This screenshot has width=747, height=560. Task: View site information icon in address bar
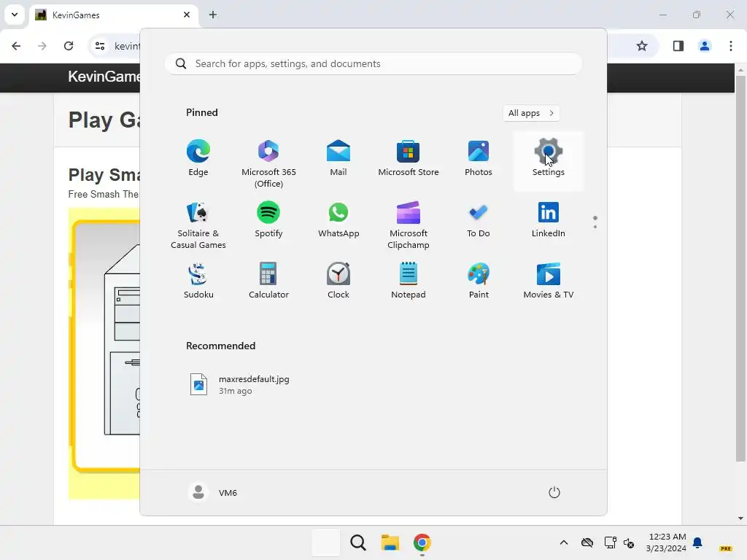100,46
